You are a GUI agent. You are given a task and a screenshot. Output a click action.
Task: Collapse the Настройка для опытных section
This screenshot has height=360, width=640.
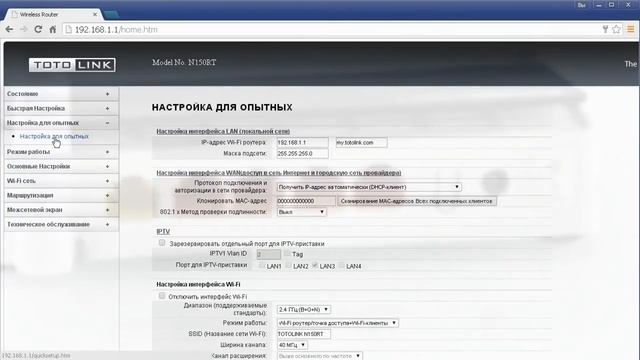pyautogui.click(x=61, y=123)
